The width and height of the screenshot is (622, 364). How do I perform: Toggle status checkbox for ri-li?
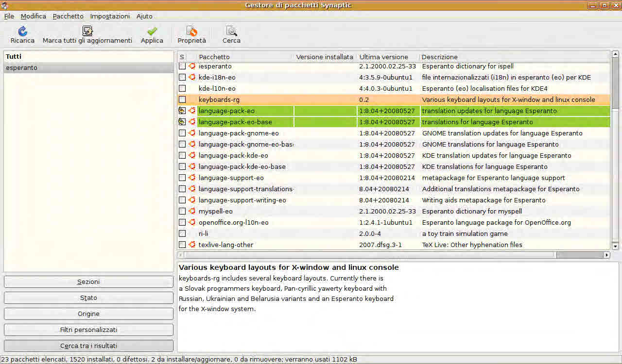[182, 233]
